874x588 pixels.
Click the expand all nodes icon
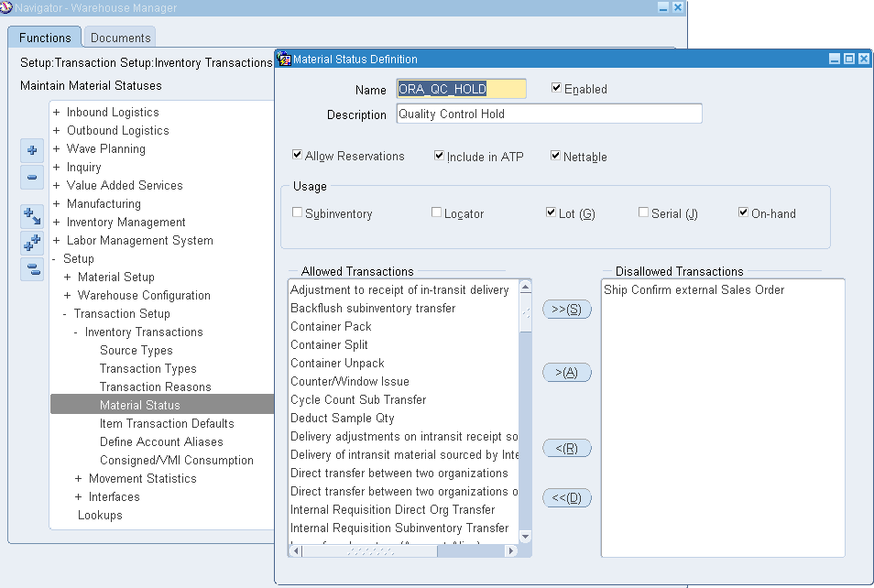[32, 244]
